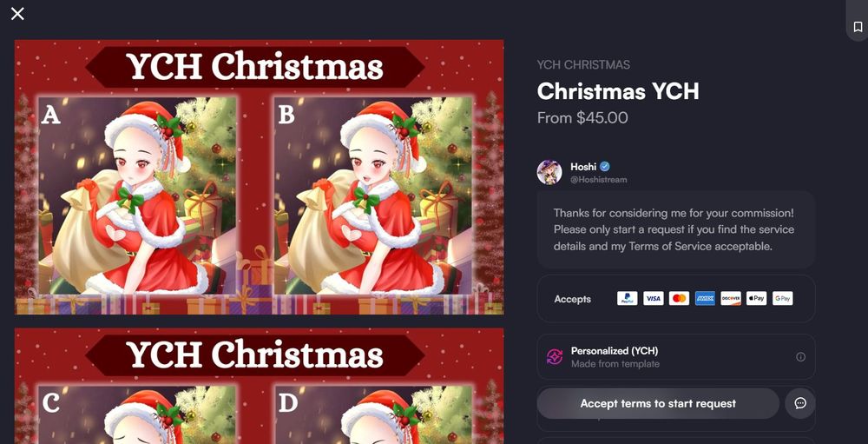The height and width of the screenshot is (444, 868).
Task: Click the Discover payment icon
Action: click(731, 299)
